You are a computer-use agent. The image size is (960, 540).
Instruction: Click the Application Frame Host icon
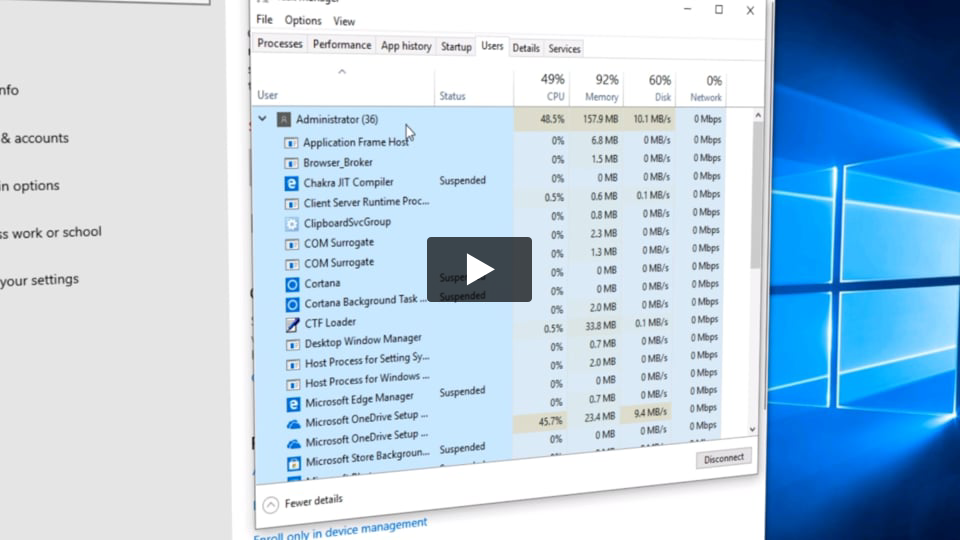[291, 143]
